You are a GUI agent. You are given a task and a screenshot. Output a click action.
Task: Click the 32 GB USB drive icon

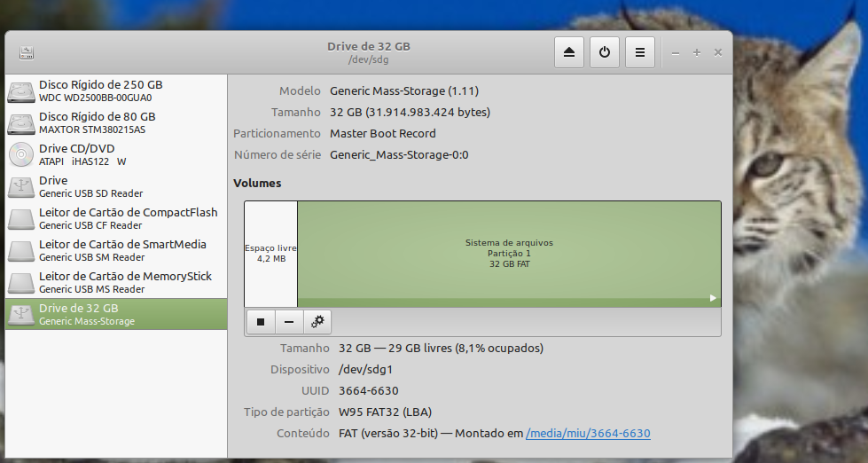click(x=21, y=315)
